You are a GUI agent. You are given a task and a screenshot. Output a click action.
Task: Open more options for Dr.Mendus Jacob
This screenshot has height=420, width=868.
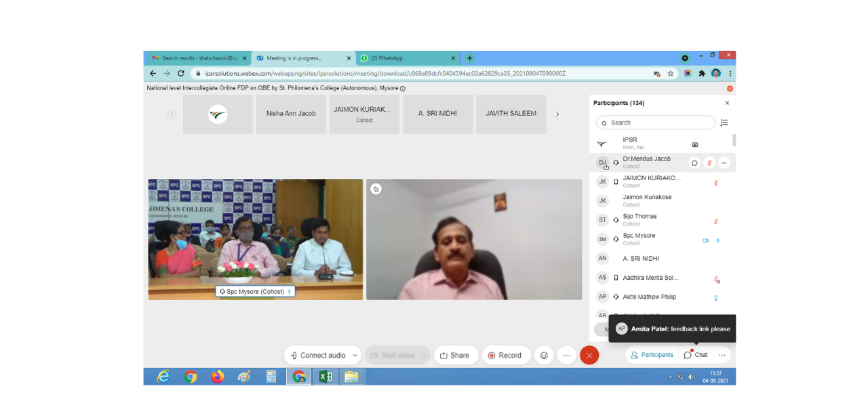[724, 163]
